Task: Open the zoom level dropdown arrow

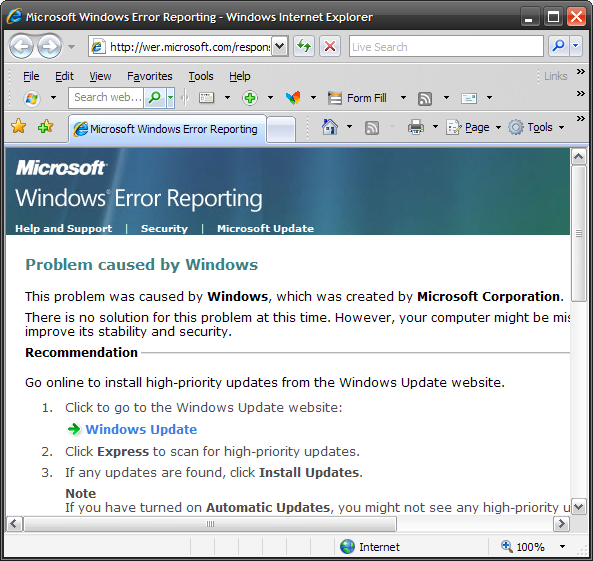Action: (562, 547)
